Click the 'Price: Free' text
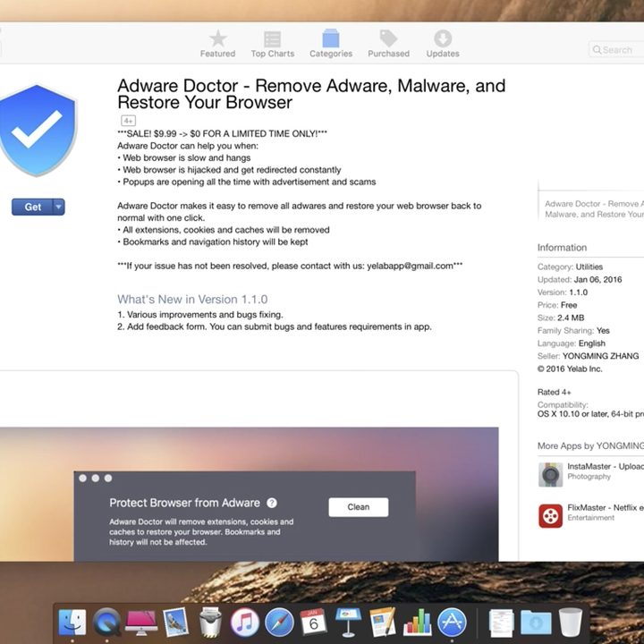The image size is (644, 644). tap(557, 305)
